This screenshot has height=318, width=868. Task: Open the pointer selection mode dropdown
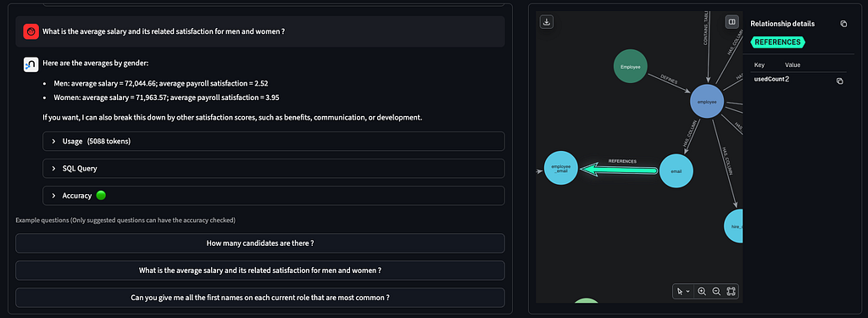point(684,292)
